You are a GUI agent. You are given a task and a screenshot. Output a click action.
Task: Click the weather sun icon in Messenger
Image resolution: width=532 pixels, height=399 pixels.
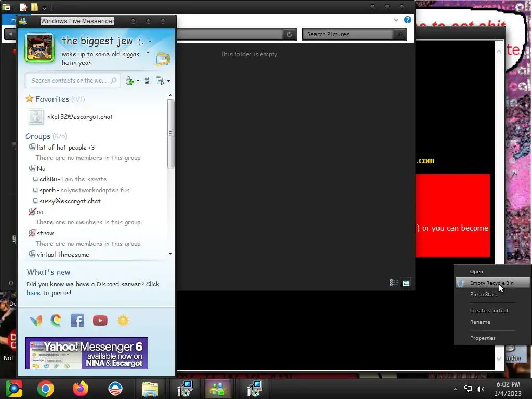click(123, 320)
